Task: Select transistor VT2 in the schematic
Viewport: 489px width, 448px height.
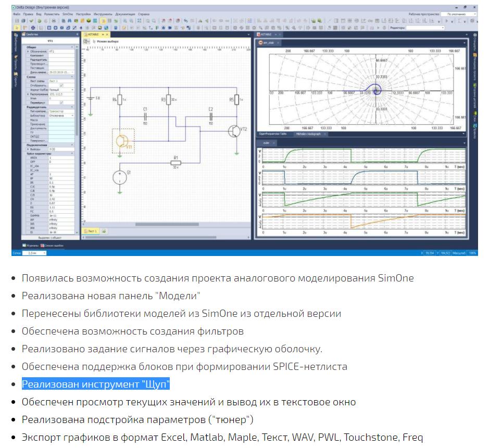Action: [234, 131]
